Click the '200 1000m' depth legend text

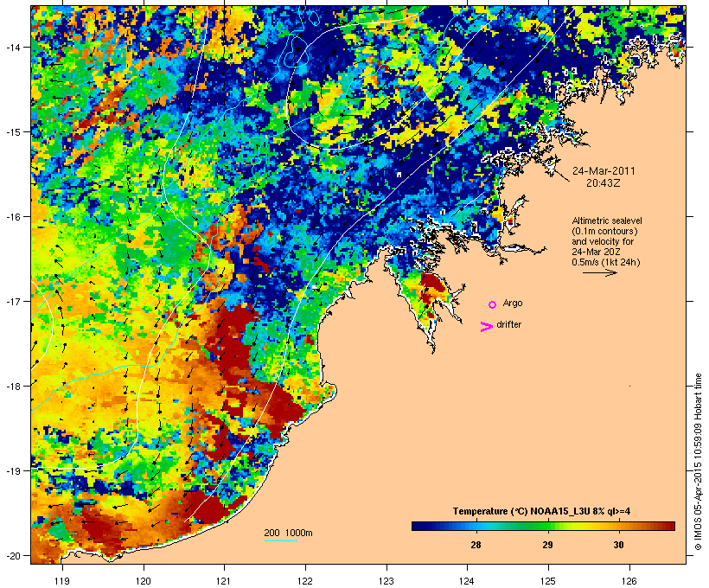tap(288, 533)
